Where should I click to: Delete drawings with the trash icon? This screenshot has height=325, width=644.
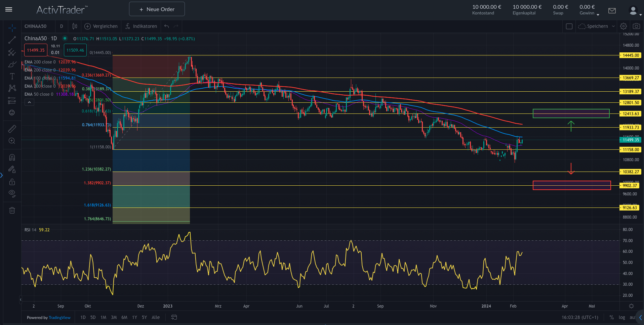tap(12, 211)
